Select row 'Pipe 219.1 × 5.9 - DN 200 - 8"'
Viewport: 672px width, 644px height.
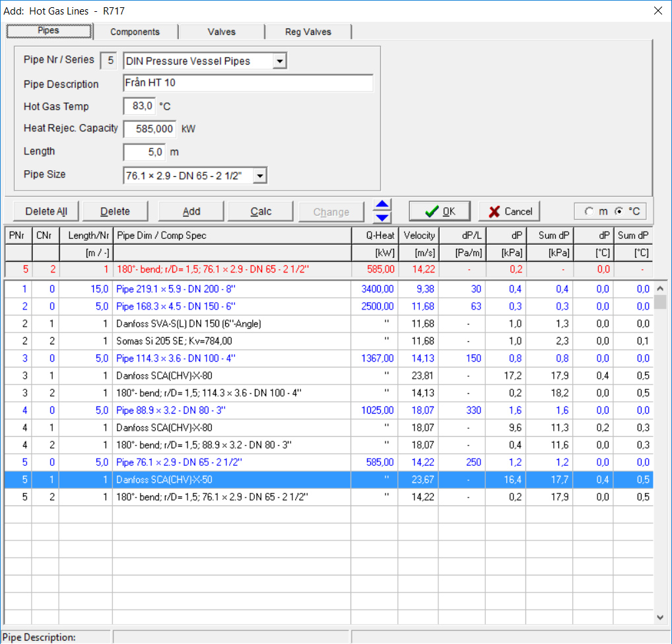tap(329, 289)
